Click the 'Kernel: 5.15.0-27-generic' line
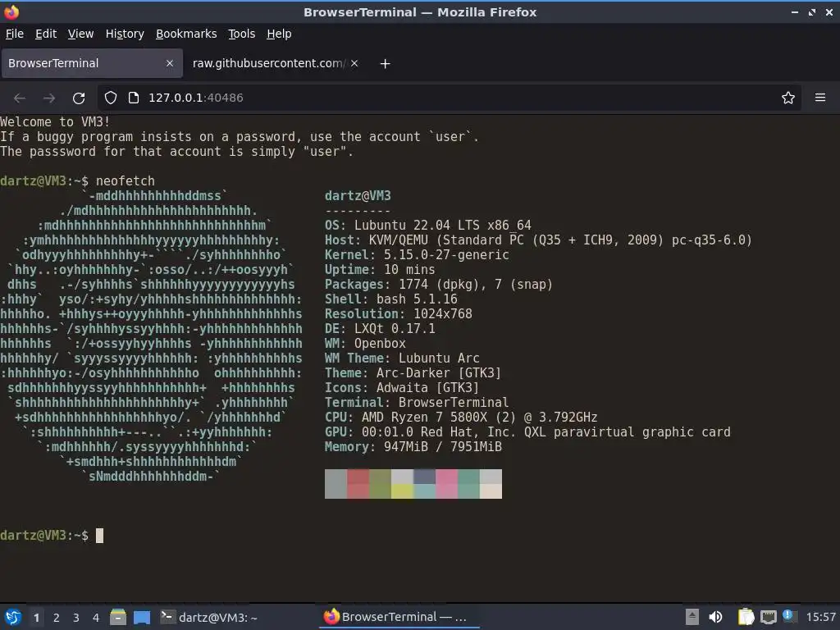This screenshot has height=630, width=840. (x=417, y=254)
